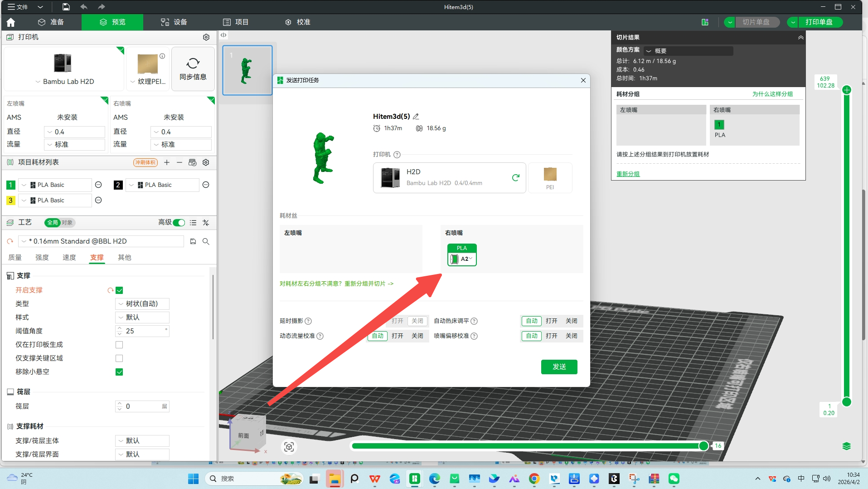This screenshot has height=489, width=868.
Task: Add a new filament with the plus icon
Action: pos(167,162)
